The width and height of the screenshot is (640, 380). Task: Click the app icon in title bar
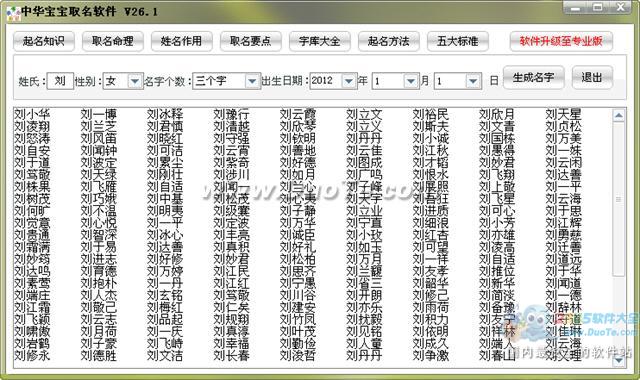tap(13, 13)
